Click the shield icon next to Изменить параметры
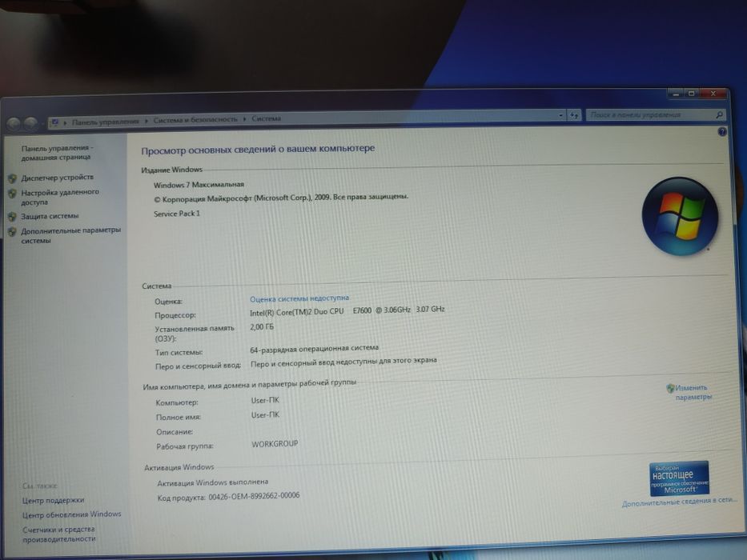This screenshot has width=747, height=560. (x=670, y=388)
